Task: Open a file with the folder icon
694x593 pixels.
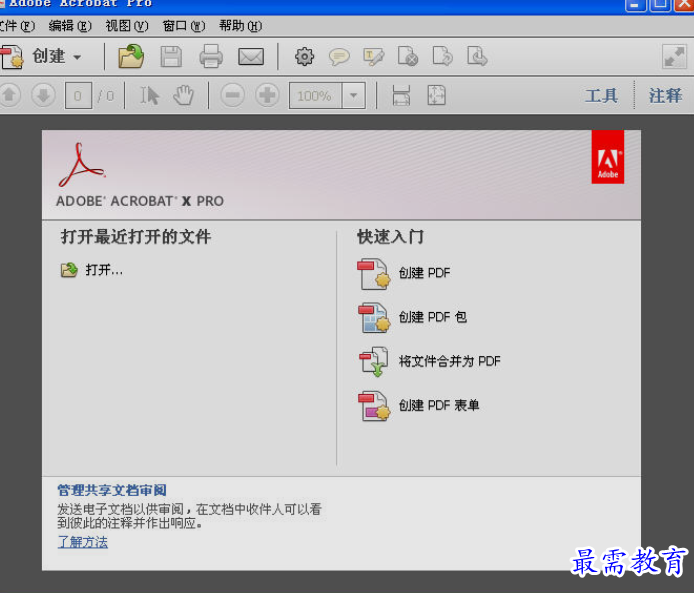Action: pos(131,56)
